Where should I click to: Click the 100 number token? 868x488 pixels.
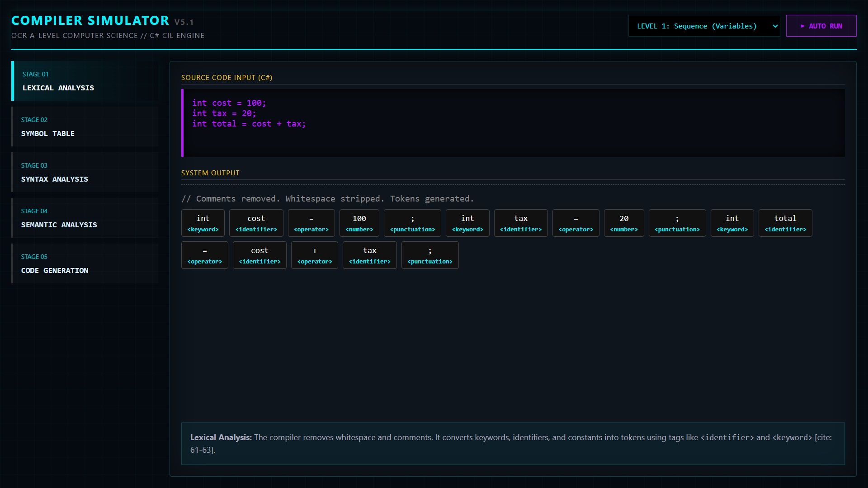tap(359, 223)
